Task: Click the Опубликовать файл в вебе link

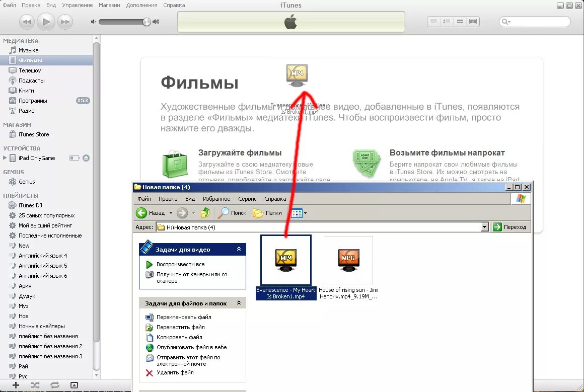Action: [191, 347]
